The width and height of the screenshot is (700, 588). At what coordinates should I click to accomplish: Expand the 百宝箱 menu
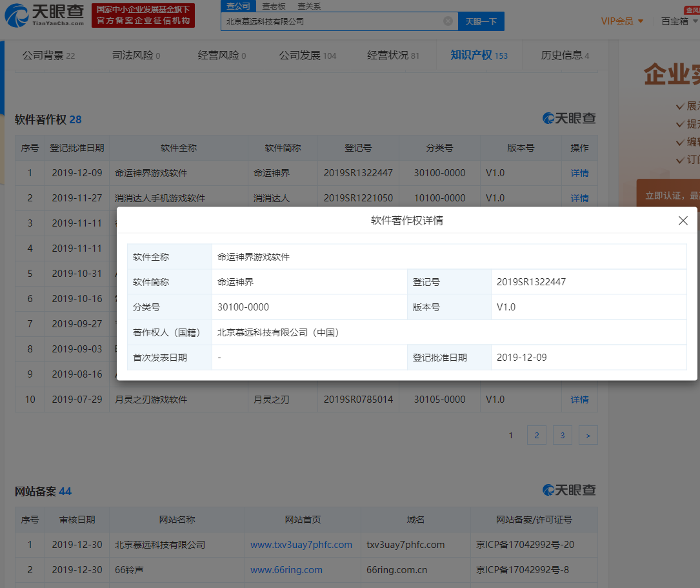[679, 21]
